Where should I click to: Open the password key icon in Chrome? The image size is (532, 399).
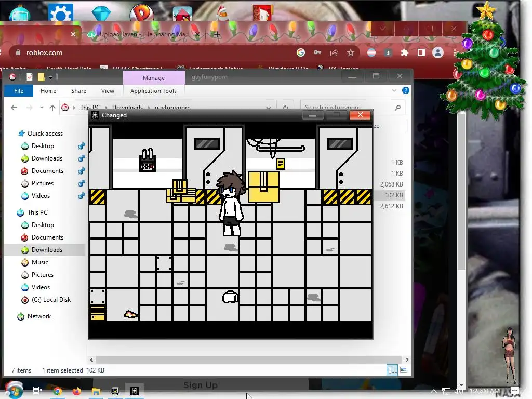point(317,52)
